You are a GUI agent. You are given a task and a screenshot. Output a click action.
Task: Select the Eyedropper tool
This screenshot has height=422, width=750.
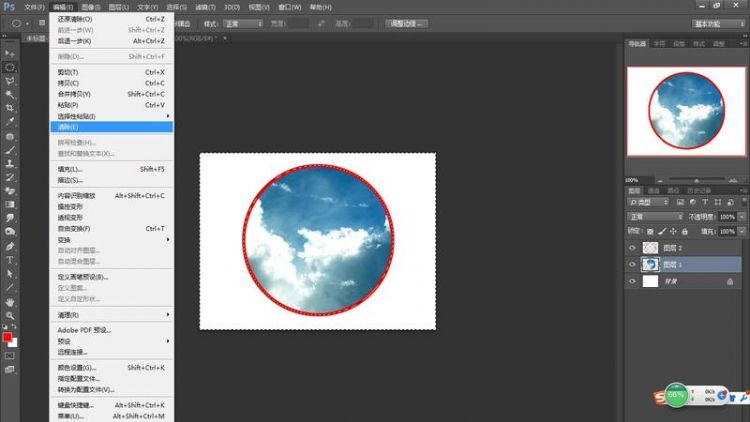(10, 121)
